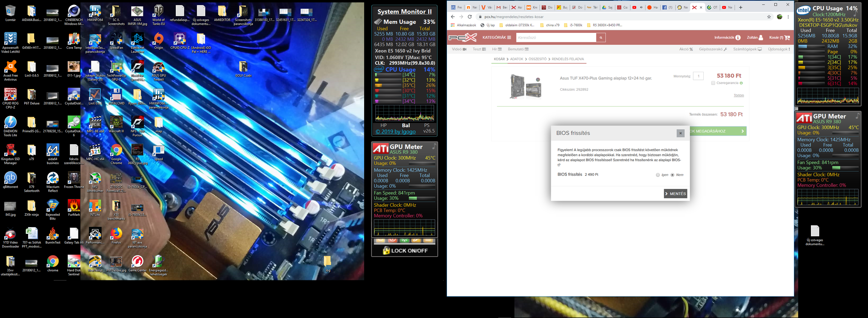Open the Alkalmazások apps bookmark
Image resolution: width=868 pixels, height=318 pixels.
pos(463,25)
